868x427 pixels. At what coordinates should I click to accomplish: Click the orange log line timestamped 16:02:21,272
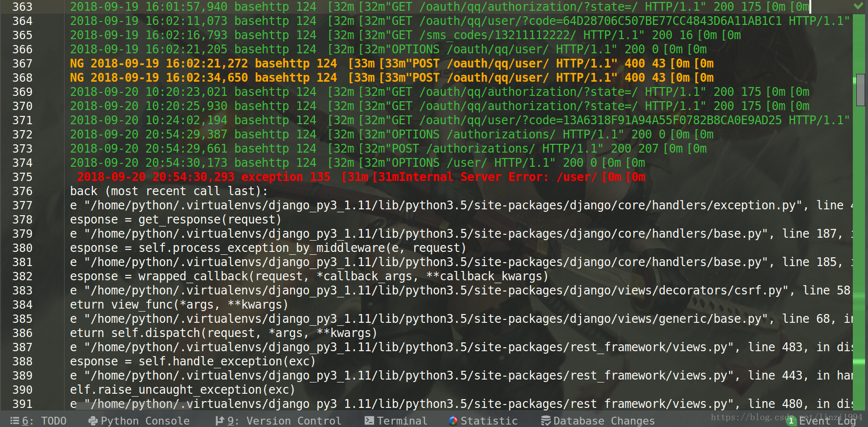click(392, 64)
